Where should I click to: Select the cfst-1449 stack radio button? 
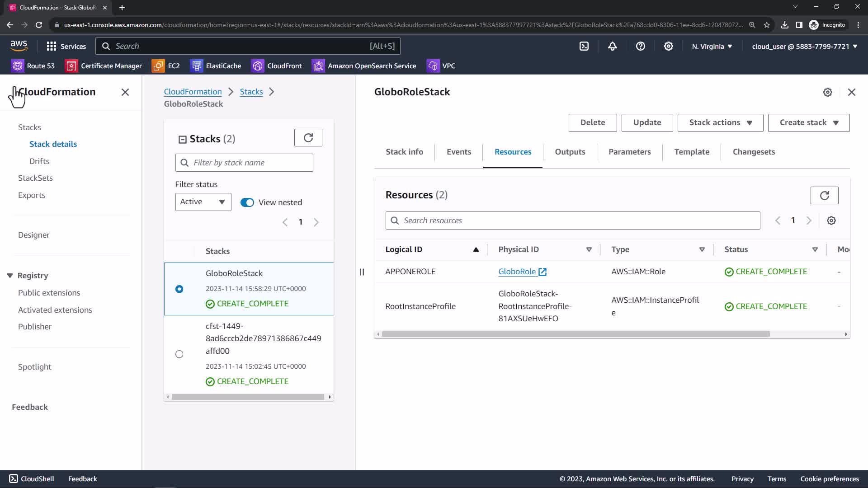coord(179,354)
